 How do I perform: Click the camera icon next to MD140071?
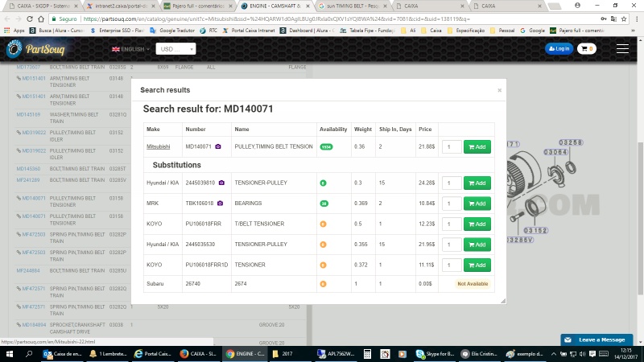click(218, 146)
